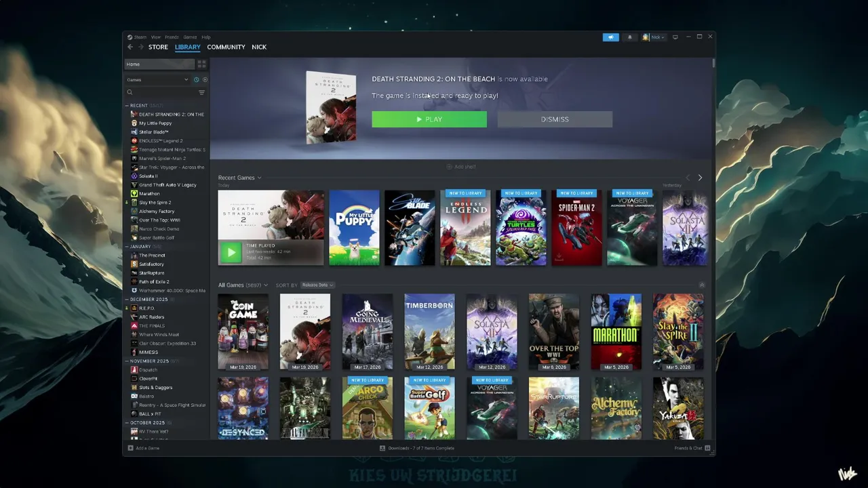Open Friends & Chat icon

(707, 448)
